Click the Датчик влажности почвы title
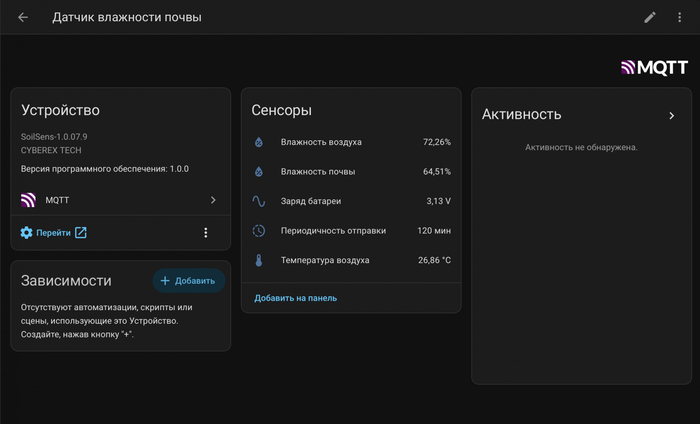 tap(127, 17)
